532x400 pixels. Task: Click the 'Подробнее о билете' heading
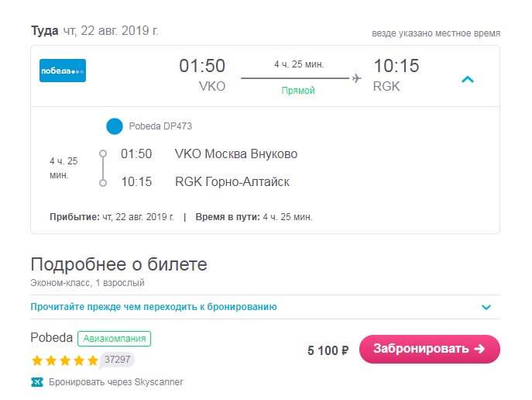tap(118, 264)
